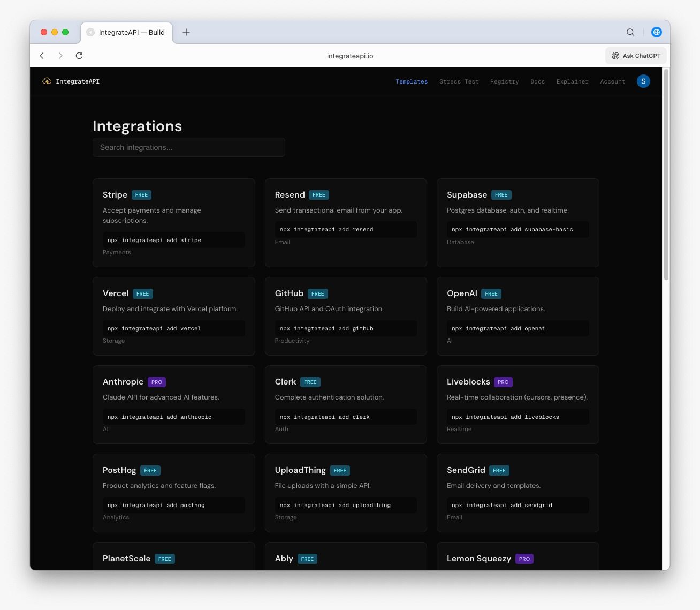Open the Docs nav link
Image resolution: width=700 pixels, height=610 pixels.
(537, 82)
